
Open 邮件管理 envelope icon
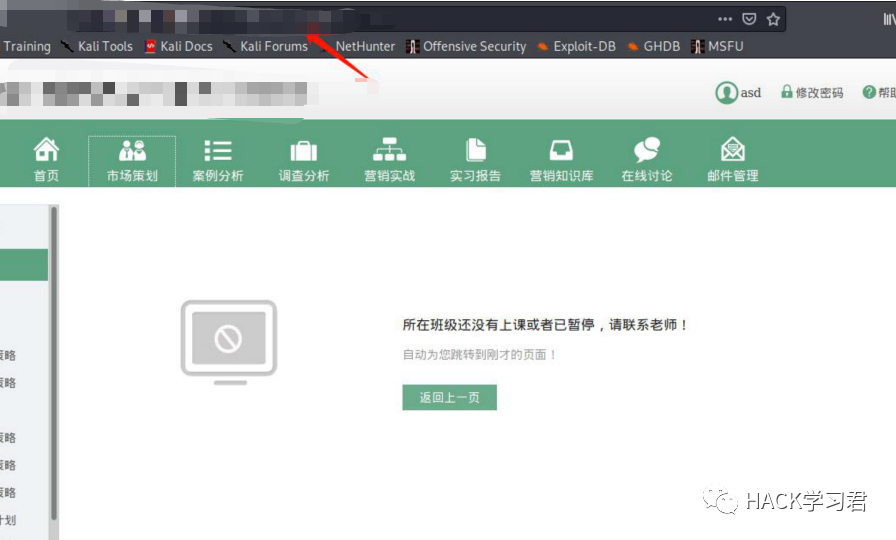pyautogui.click(x=733, y=150)
